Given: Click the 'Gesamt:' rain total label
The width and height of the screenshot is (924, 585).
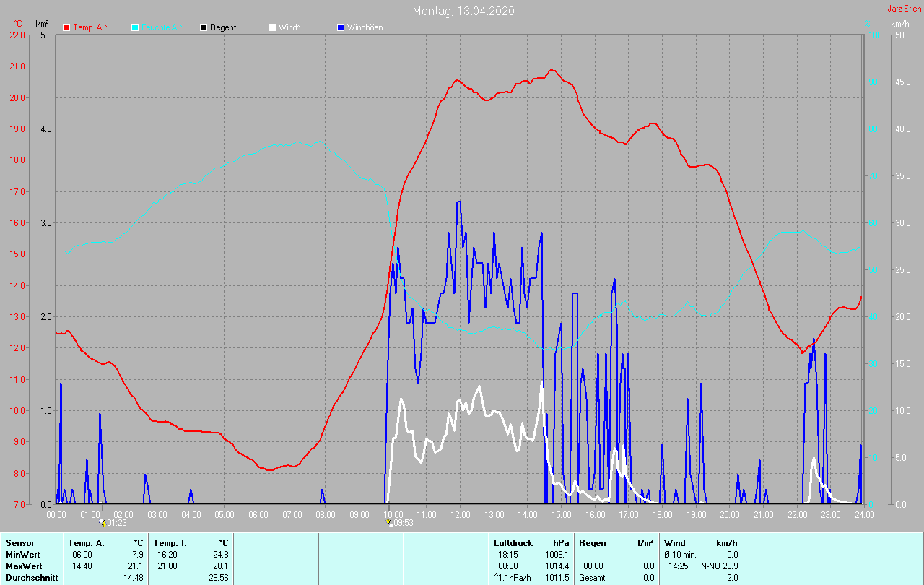Looking at the screenshot, I should [x=593, y=578].
